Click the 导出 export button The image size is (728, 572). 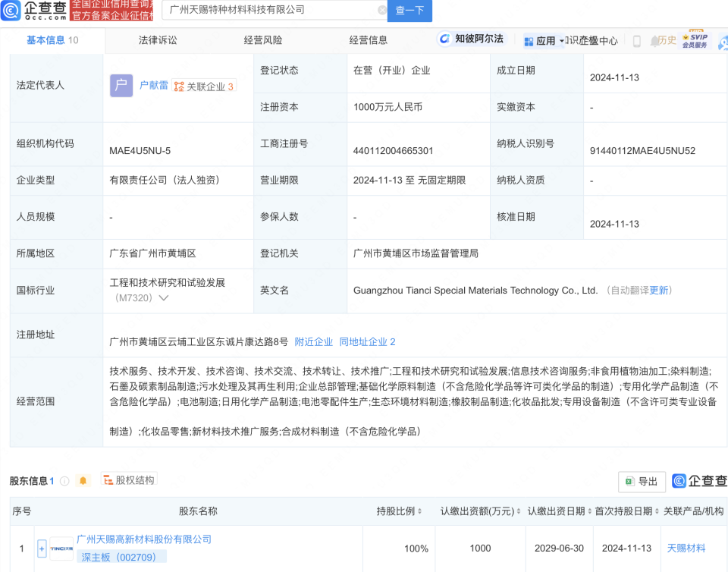(x=642, y=482)
